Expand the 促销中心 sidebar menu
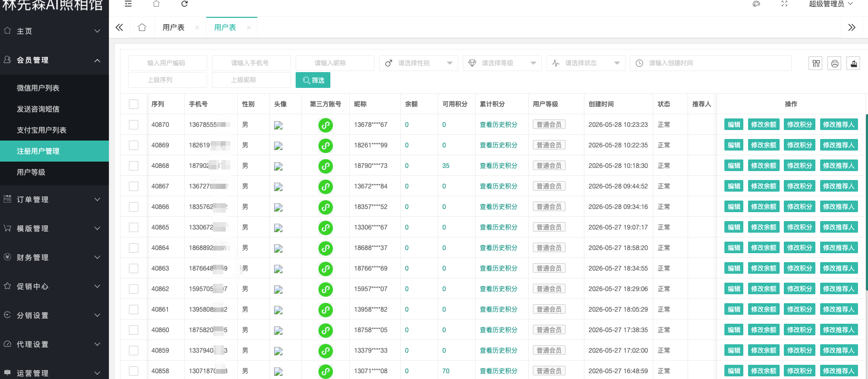This screenshot has height=379, width=868. click(x=54, y=286)
